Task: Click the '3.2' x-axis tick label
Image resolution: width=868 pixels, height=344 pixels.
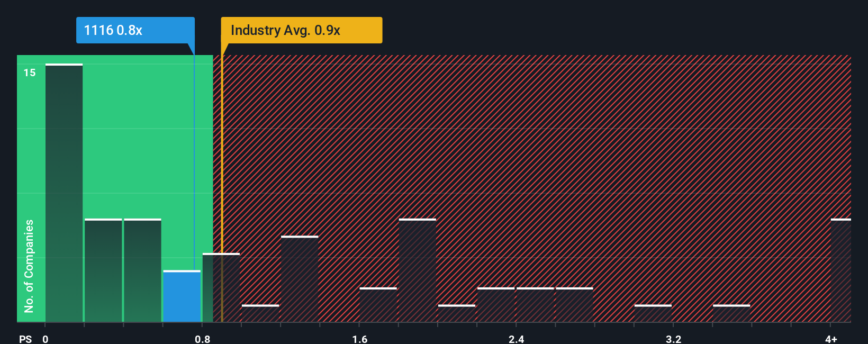Action: (673, 339)
